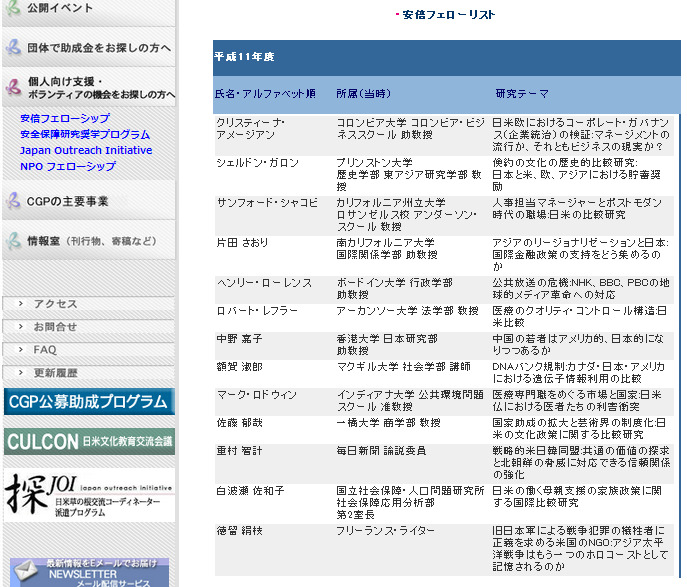The height and width of the screenshot is (587, 687).
Task: Open the 情報室 menu item
Action: pyautogui.click(x=89, y=240)
